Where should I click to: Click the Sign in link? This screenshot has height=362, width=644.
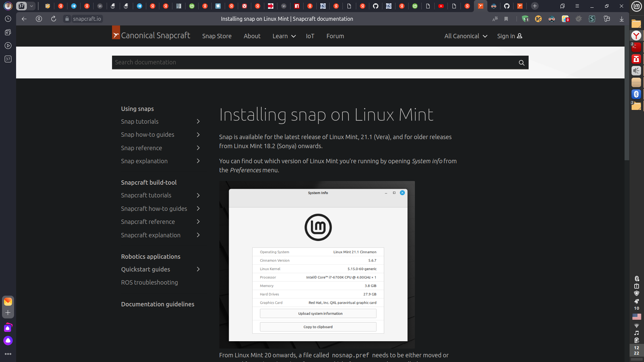509,36
